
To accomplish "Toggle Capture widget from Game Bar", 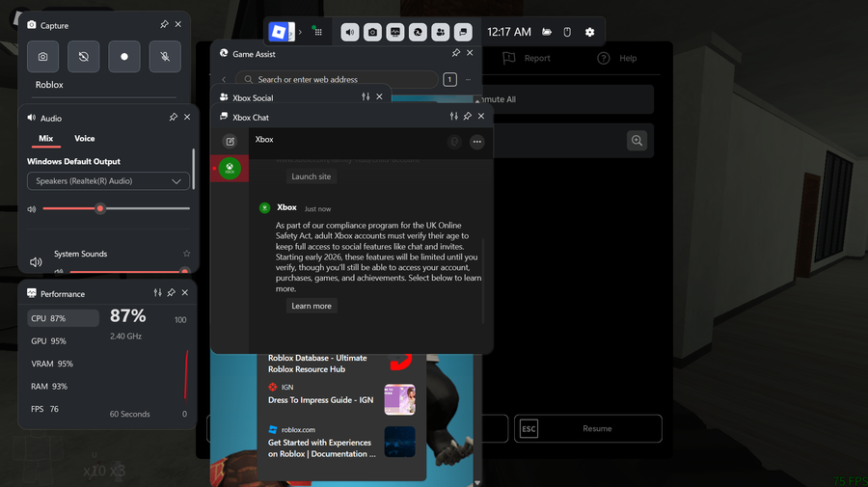I will coord(372,32).
